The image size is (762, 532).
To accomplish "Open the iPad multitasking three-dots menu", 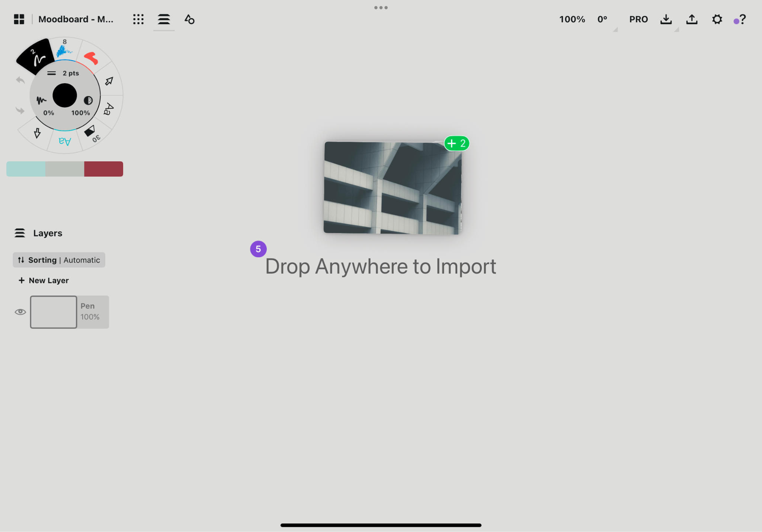I will point(381,7).
